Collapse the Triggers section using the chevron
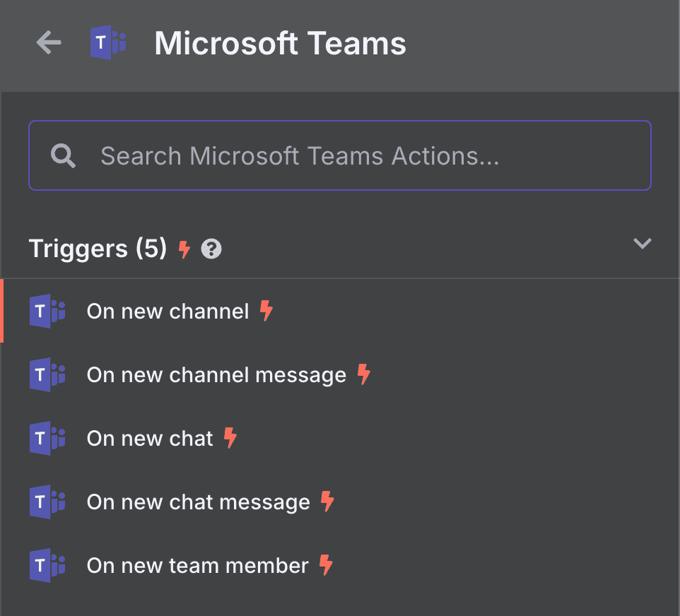 pyautogui.click(x=642, y=244)
